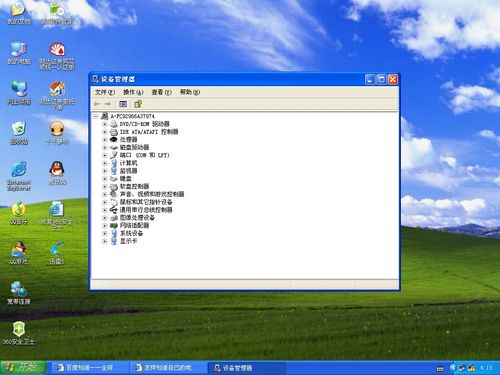The width and height of the screenshot is (500, 375).
Task: Open My Computer desktop icon
Action: pyautogui.click(x=19, y=53)
